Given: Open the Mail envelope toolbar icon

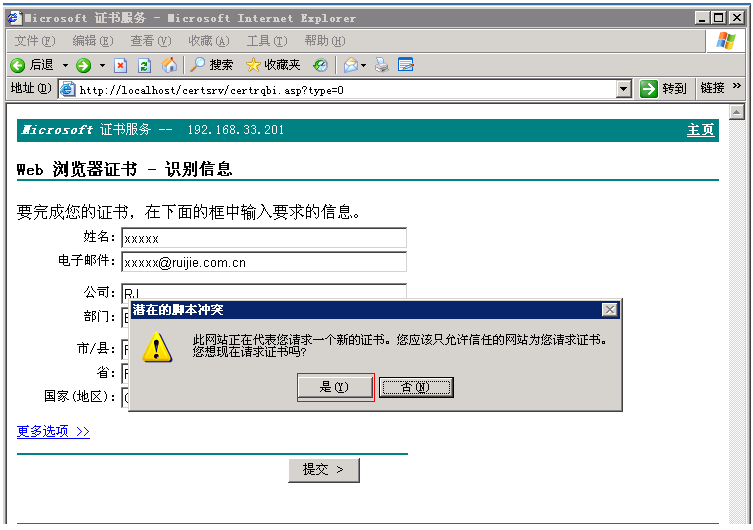Looking at the screenshot, I should 350,65.
